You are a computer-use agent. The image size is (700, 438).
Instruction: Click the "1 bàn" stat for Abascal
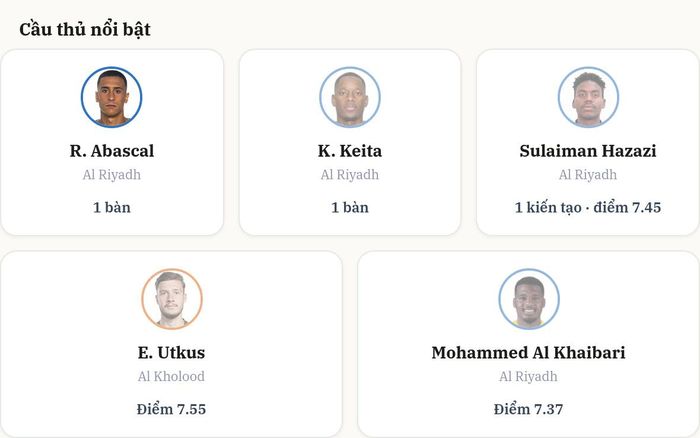(x=112, y=208)
